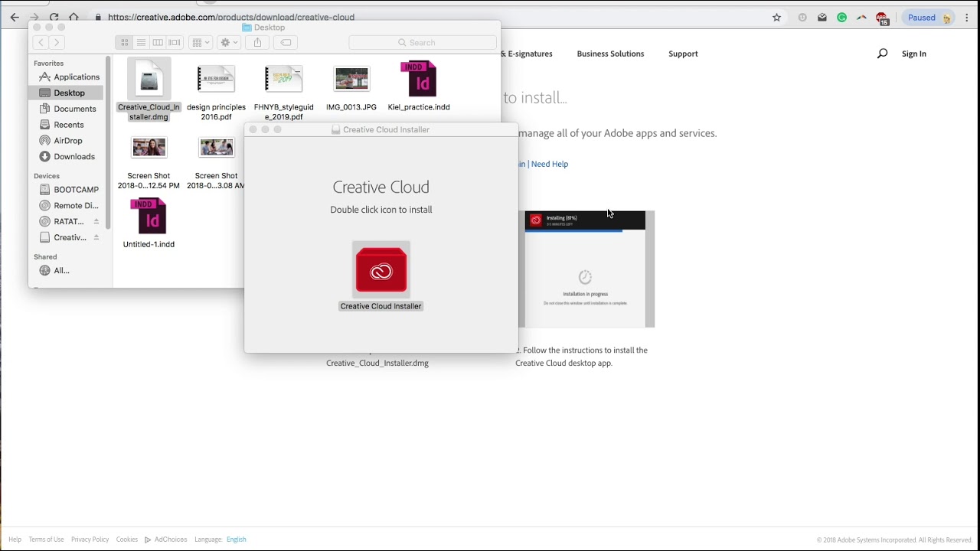Eject the RATAT... volume

(96, 222)
